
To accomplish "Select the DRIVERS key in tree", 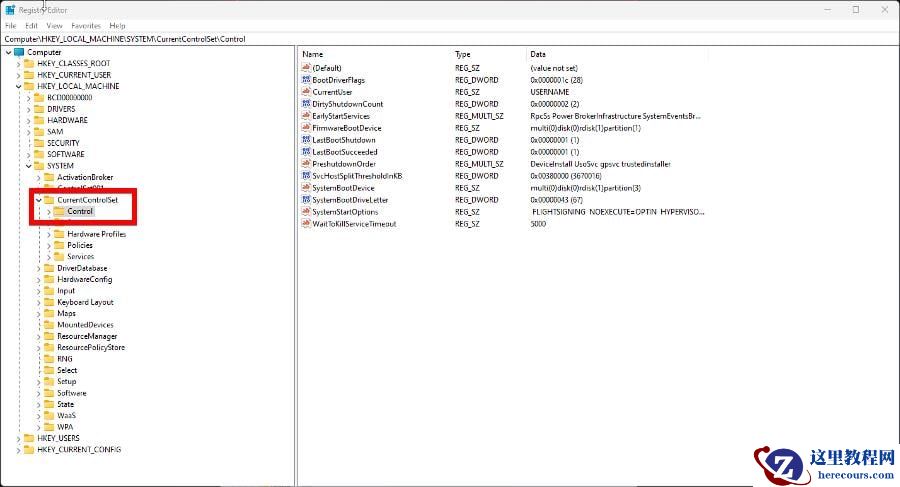I will coord(61,109).
